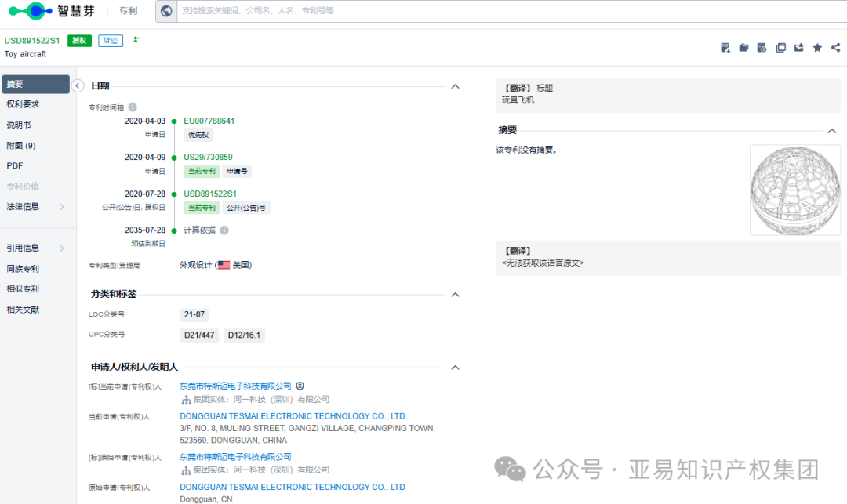Viewport: 847px width, 504px height.
Task: Collapse the 日期 section
Action: coord(455,86)
